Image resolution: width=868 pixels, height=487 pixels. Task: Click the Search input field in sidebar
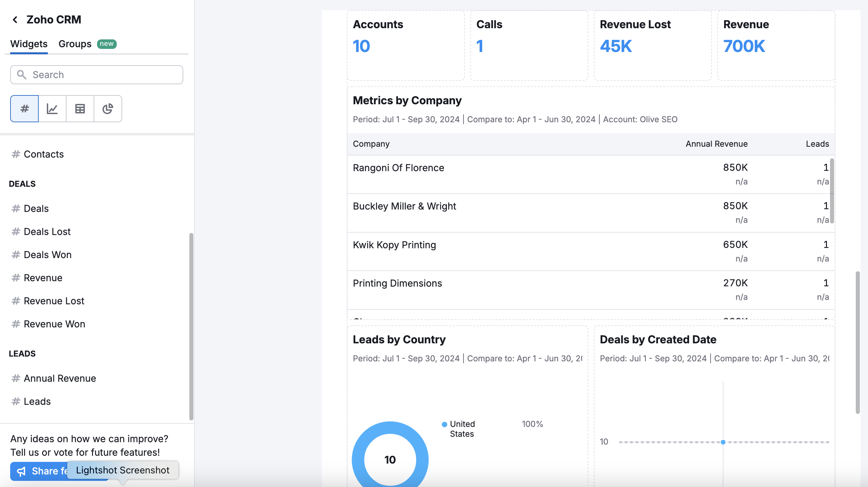pos(97,74)
